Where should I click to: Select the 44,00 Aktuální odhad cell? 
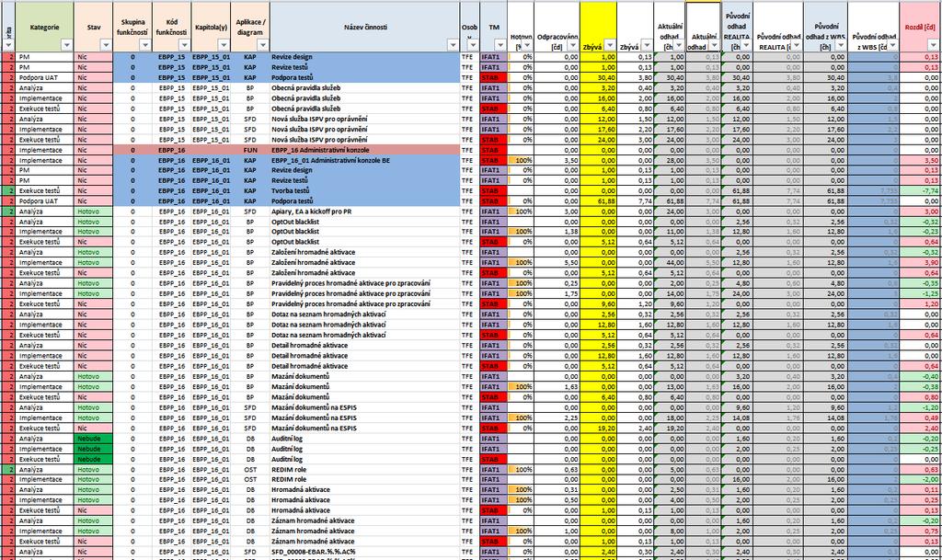(x=670, y=262)
